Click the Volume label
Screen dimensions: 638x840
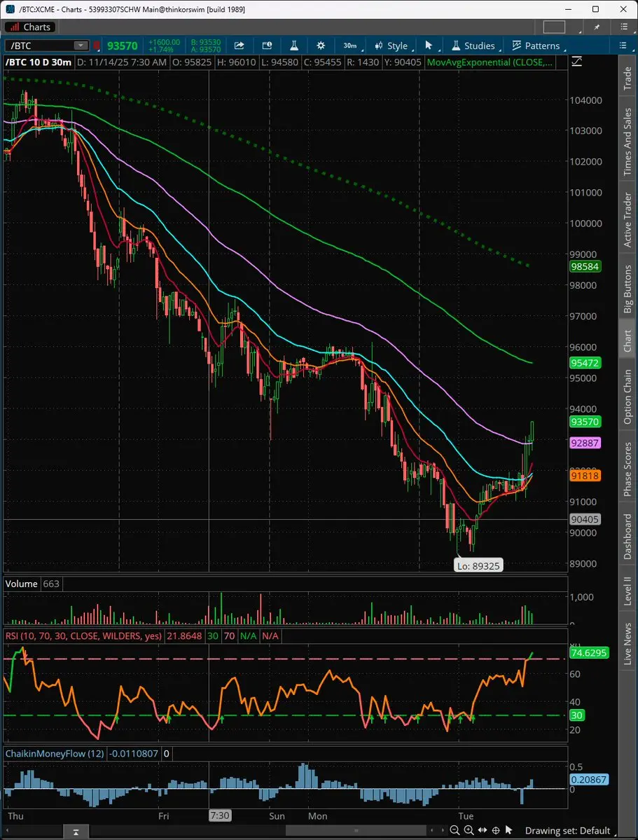pyautogui.click(x=22, y=584)
